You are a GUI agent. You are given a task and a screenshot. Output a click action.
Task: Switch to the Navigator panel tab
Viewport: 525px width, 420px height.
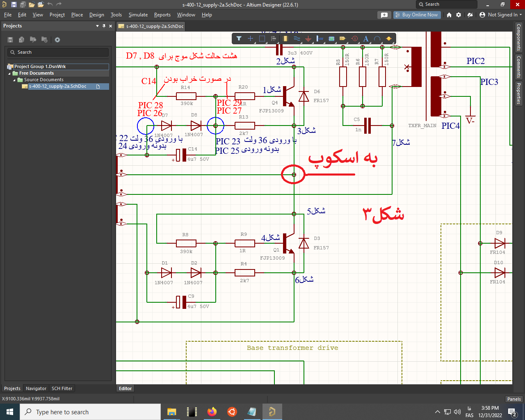[x=36, y=388]
